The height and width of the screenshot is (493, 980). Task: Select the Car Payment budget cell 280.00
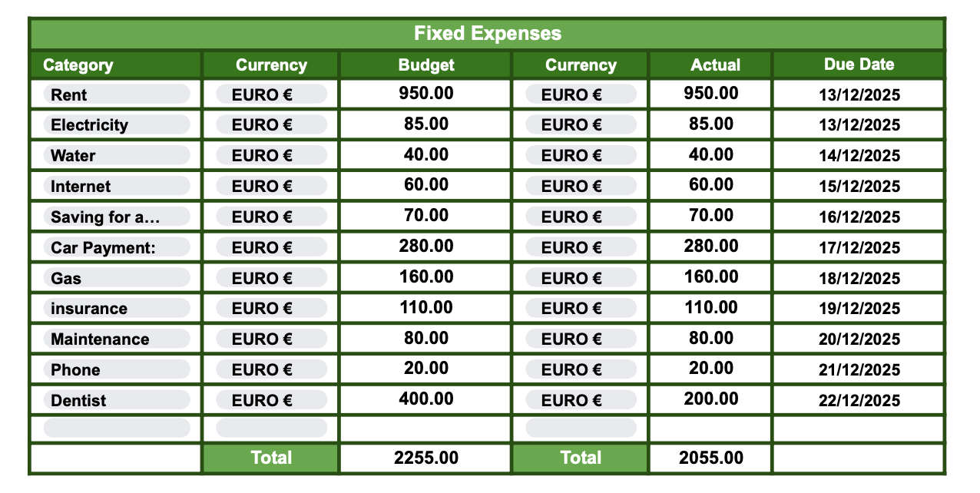(425, 246)
